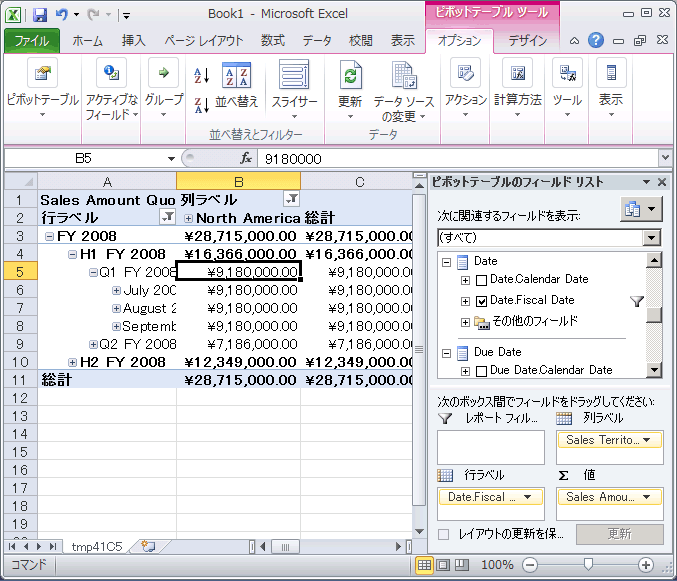Insert a スライサー from the ribbon
The image size is (677, 581).
[x=294, y=88]
